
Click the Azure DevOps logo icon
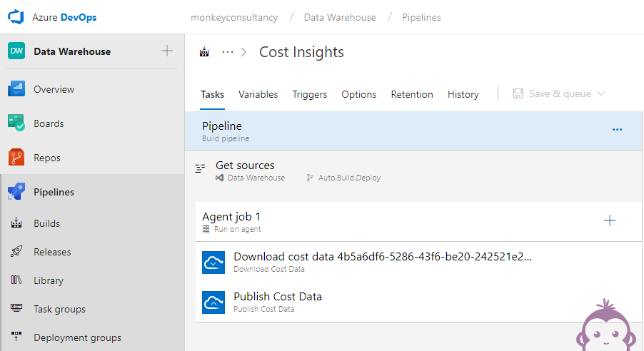click(x=16, y=17)
